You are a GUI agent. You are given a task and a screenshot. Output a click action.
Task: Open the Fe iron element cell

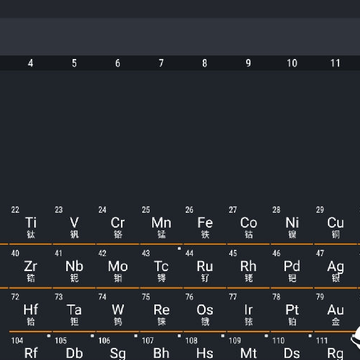[205, 223]
